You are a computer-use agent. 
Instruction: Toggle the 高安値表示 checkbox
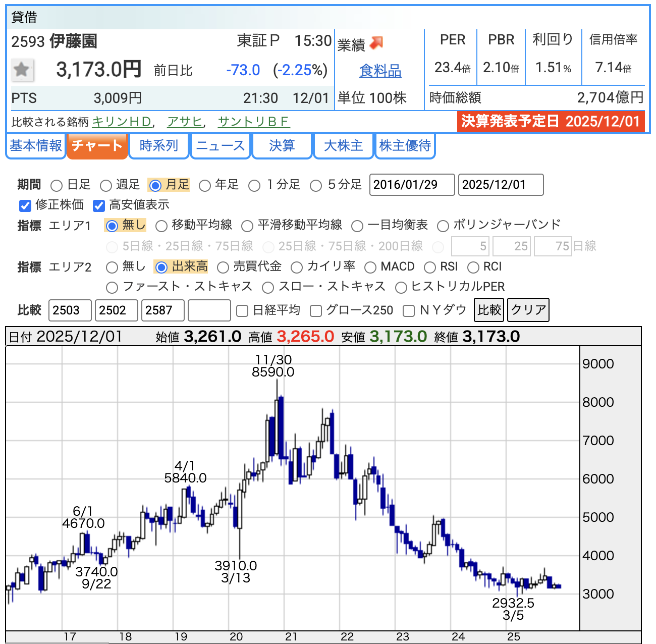point(99,205)
